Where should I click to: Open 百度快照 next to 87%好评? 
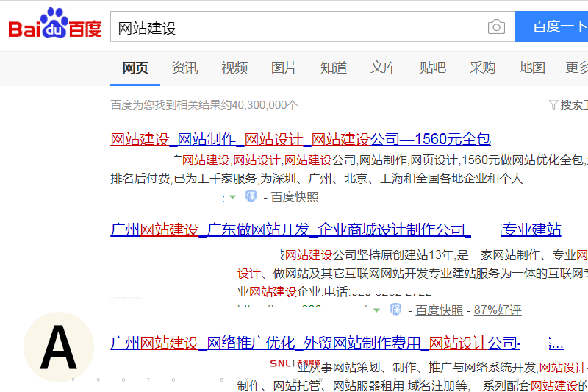[439, 310]
